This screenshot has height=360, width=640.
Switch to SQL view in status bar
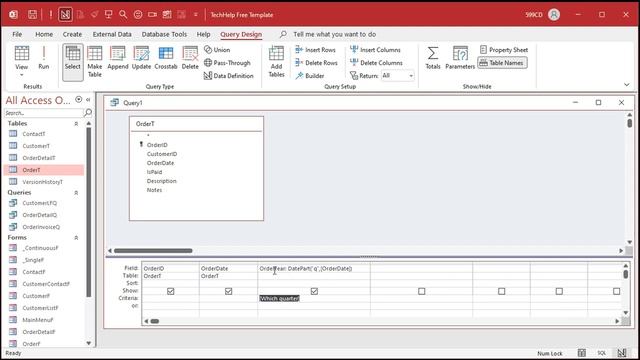pyautogui.click(x=602, y=353)
